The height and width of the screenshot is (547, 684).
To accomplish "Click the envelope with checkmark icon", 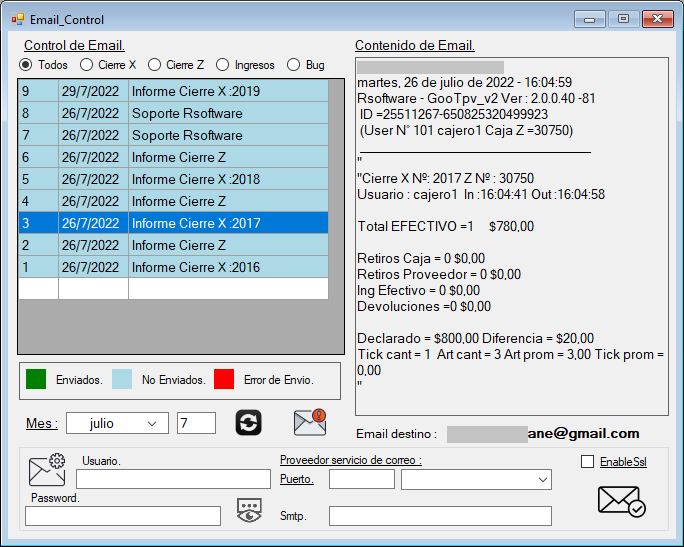I will (x=620, y=501).
